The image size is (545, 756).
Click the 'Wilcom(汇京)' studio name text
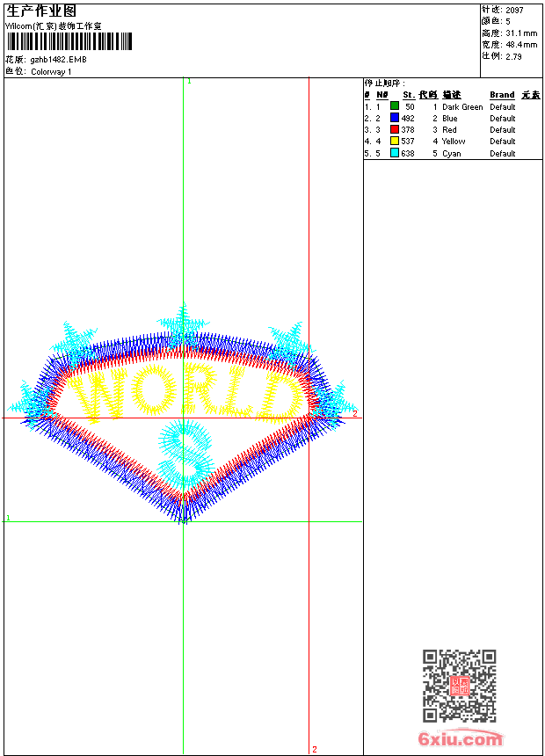[x=53, y=26]
